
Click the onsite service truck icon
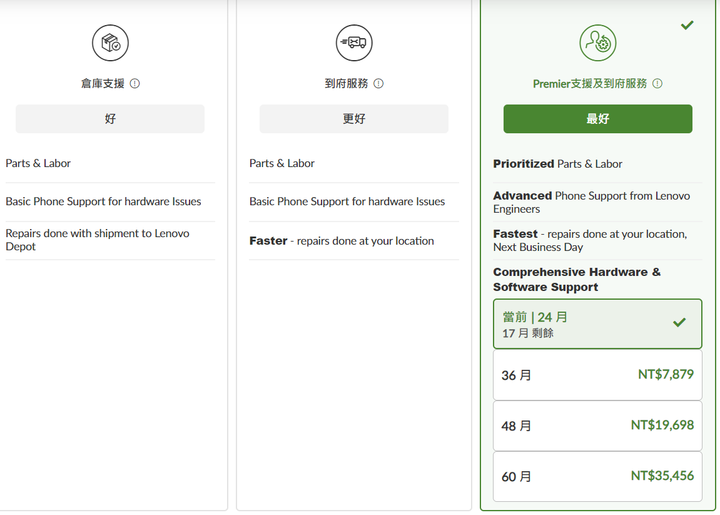tap(354, 43)
